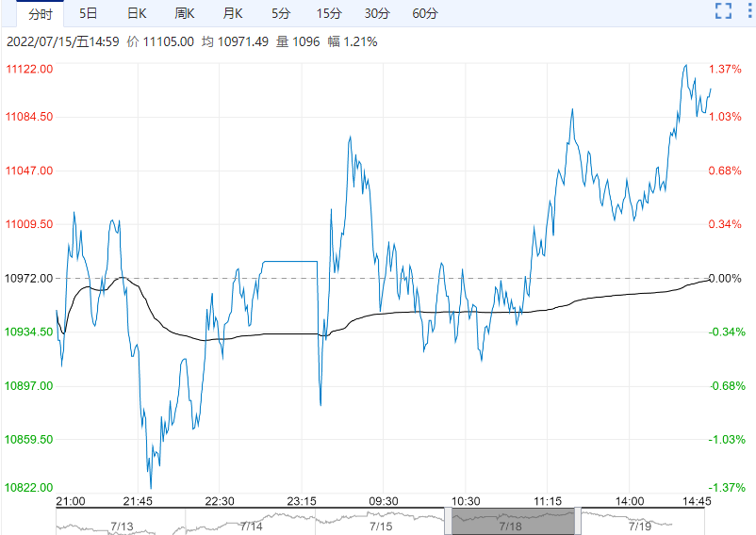The width and height of the screenshot is (756, 535).
Task: Click the highlighted 7/18 timeline segment
Action: point(510,521)
